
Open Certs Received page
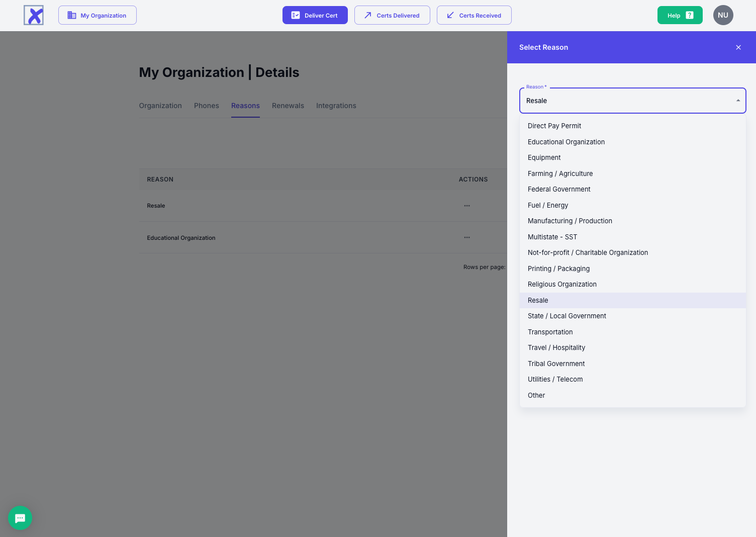point(474,15)
